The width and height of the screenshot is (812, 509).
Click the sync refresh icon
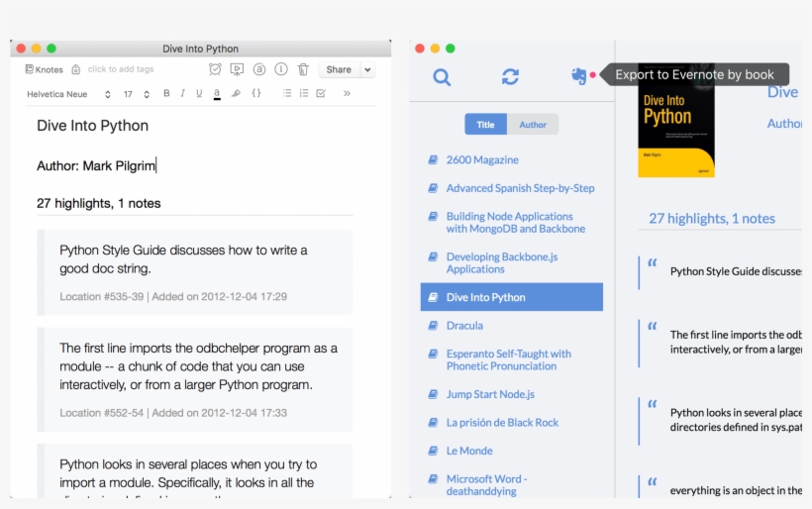click(510, 76)
